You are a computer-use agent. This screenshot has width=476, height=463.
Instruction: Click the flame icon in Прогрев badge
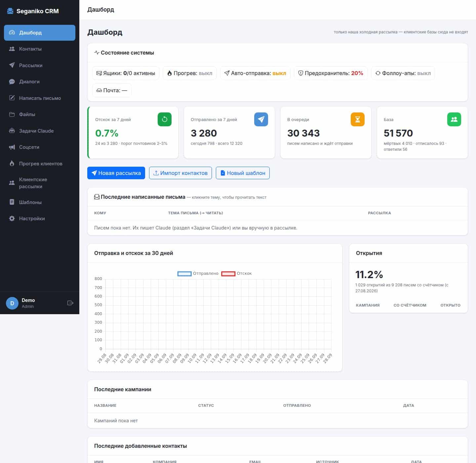tap(170, 73)
